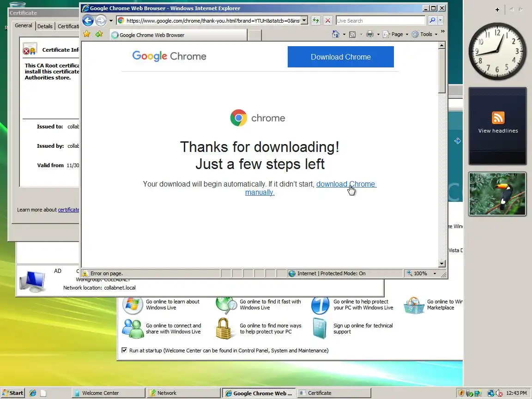The width and height of the screenshot is (532, 399).
Task: Show more toolbar commands via chevron
Action: pos(442,31)
